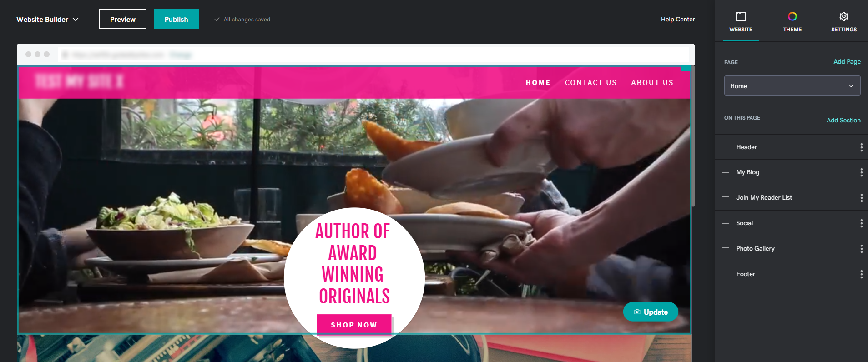This screenshot has width=868, height=362.
Task: Click the preview pane vertical scrollbar
Action: pyautogui.click(x=693, y=136)
